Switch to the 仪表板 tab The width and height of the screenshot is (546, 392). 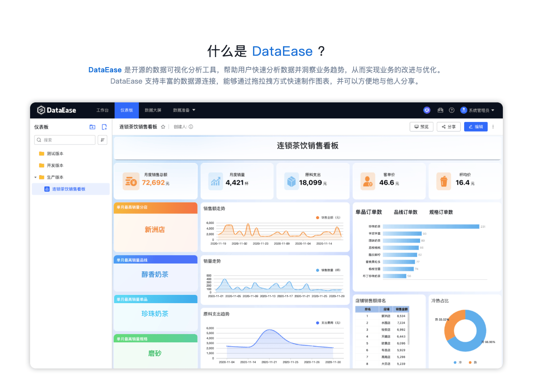pos(127,110)
